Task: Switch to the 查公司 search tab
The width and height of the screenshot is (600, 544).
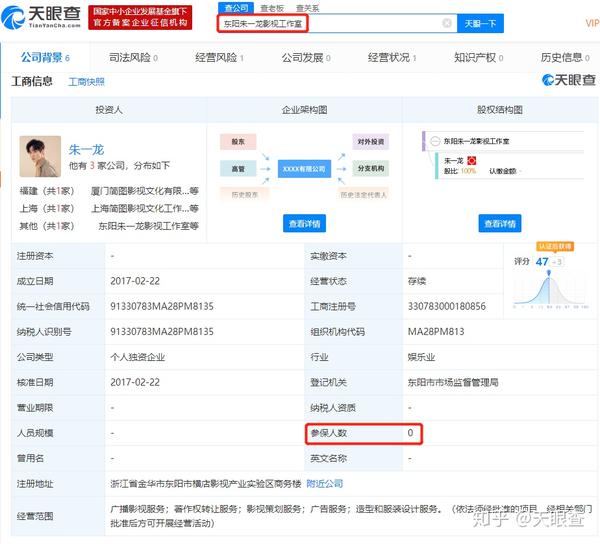Action: 236,8
